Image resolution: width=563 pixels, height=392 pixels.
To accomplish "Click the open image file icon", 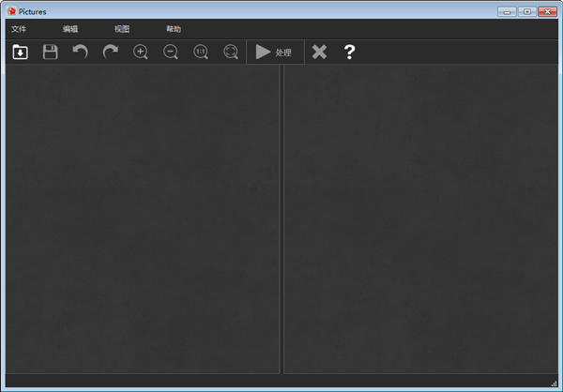I will click(20, 53).
